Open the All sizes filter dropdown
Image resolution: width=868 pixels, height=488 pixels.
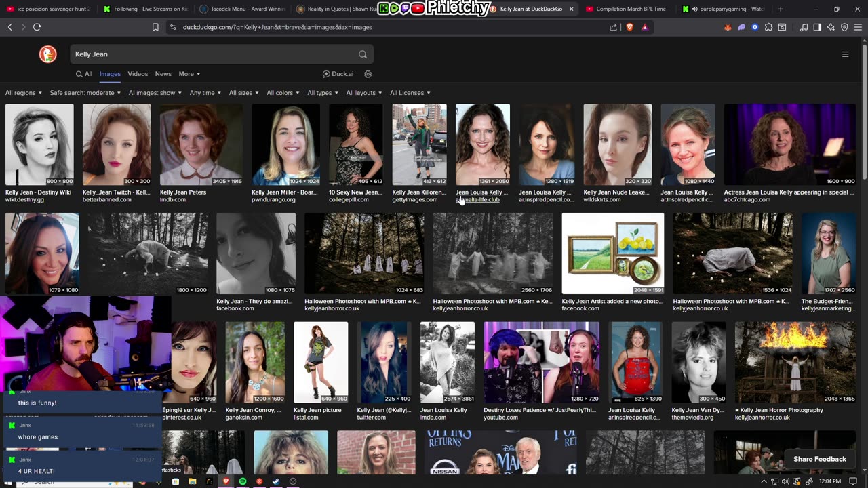[x=244, y=93]
